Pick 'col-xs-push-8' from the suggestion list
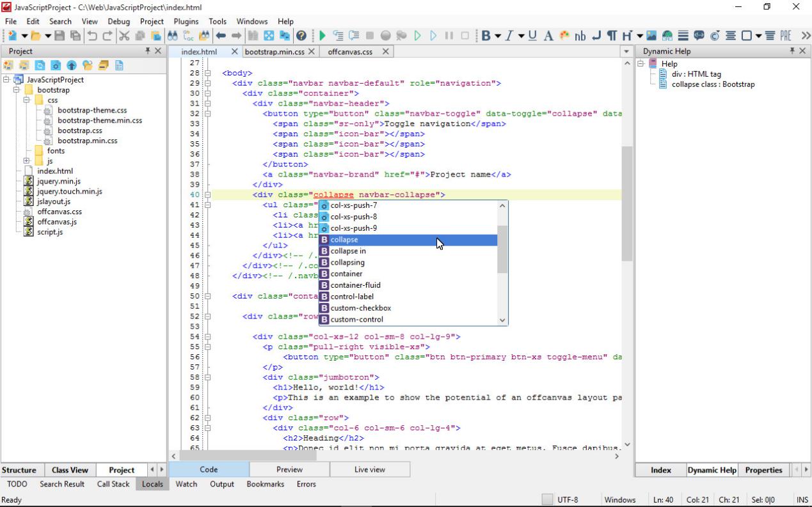The width and height of the screenshot is (812, 507). pyautogui.click(x=408, y=217)
